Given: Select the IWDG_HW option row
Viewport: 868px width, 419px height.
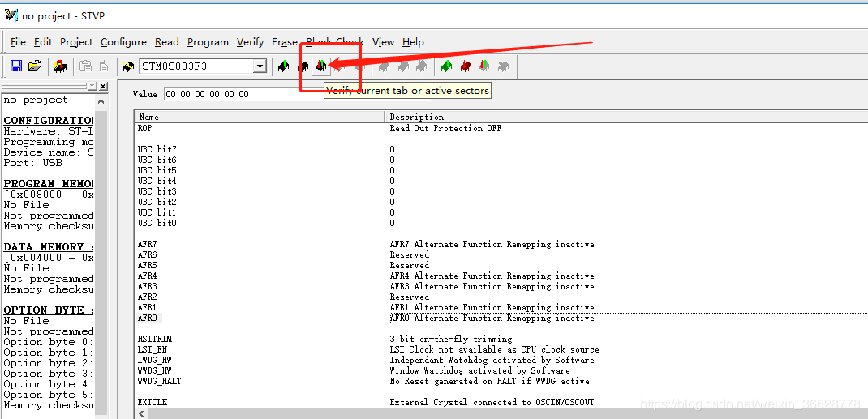Looking at the screenshot, I should coord(154,360).
